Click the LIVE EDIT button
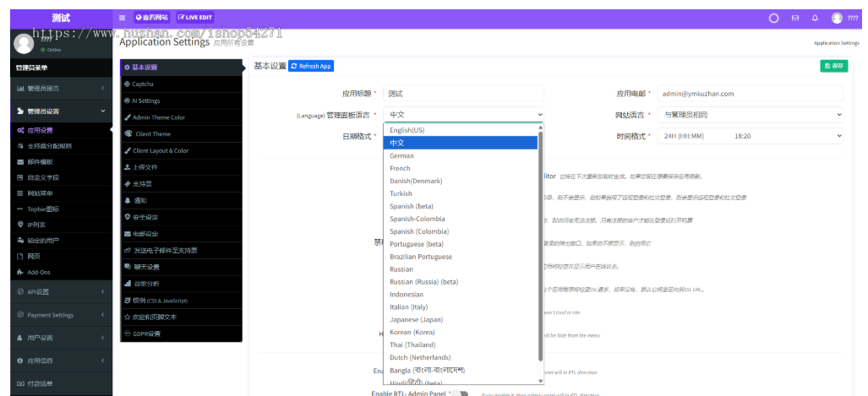 click(x=195, y=18)
